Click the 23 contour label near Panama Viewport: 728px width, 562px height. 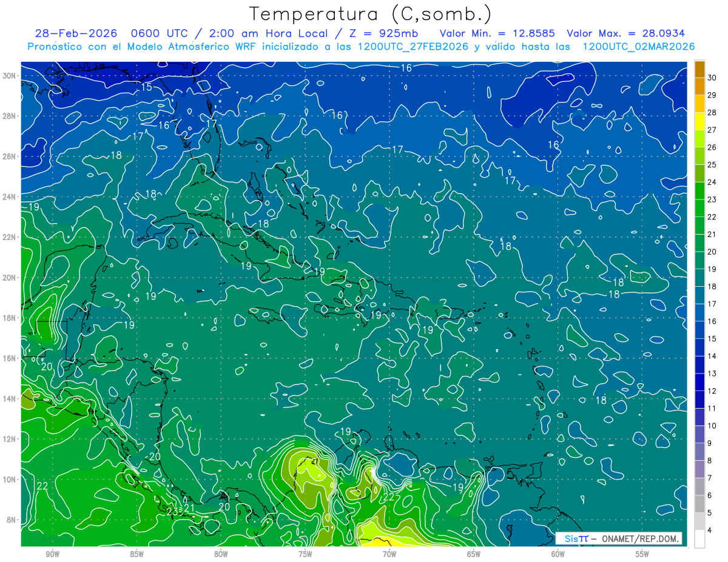(x=174, y=511)
